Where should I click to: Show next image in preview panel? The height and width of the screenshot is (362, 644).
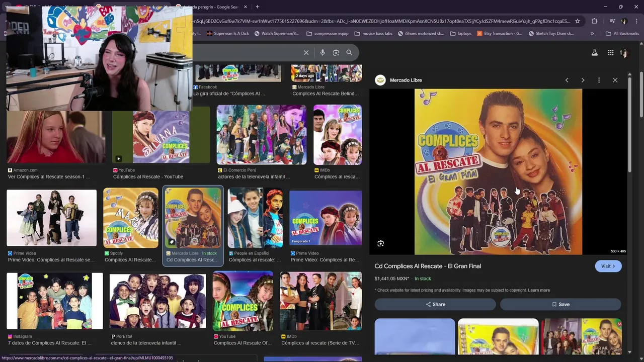click(583, 80)
